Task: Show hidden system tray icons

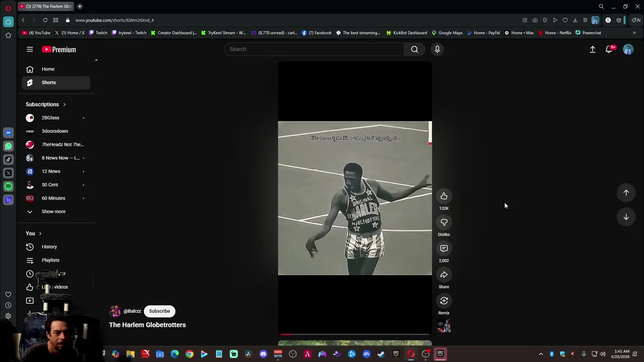Action: (541, 354)
